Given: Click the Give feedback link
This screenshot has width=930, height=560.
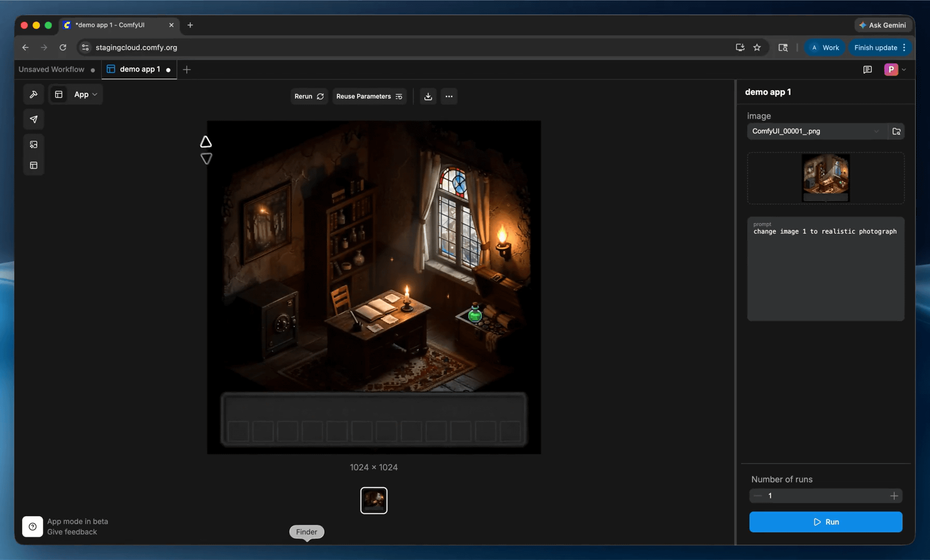Looking at the screenshot, I should [72, 531].
